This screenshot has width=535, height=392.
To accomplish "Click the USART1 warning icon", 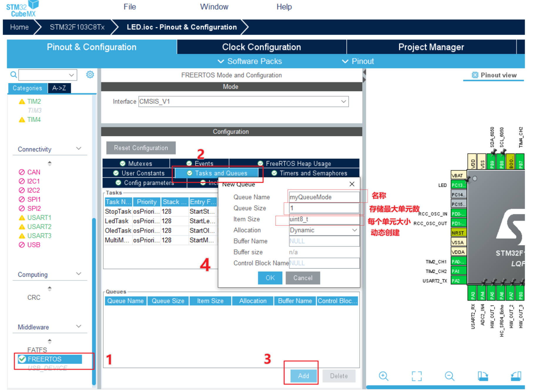I will 22,218.
